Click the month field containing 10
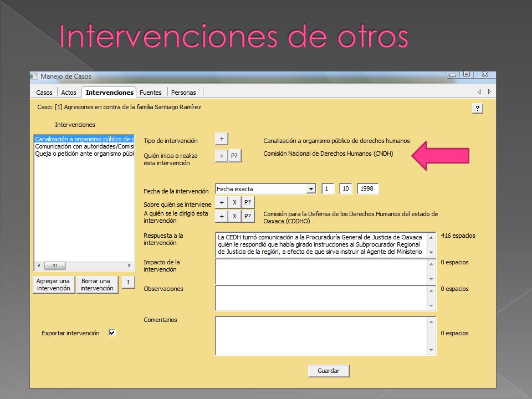 point(345,188)
